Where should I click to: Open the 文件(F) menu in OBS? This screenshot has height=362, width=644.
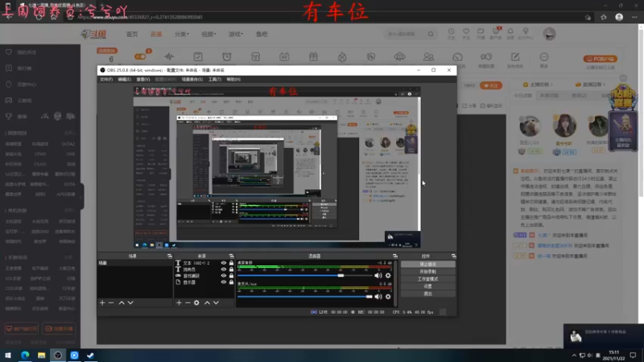tap(106, 79)
